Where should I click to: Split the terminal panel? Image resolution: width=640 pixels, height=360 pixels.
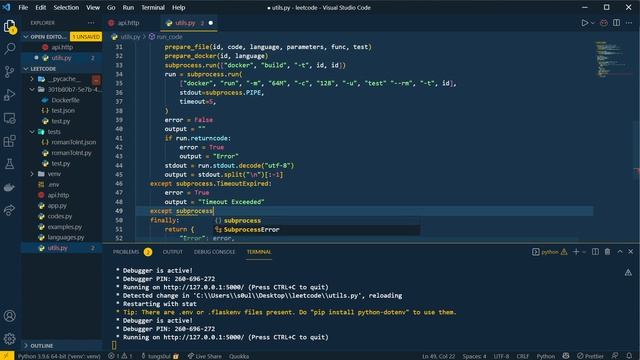(596, 252)
